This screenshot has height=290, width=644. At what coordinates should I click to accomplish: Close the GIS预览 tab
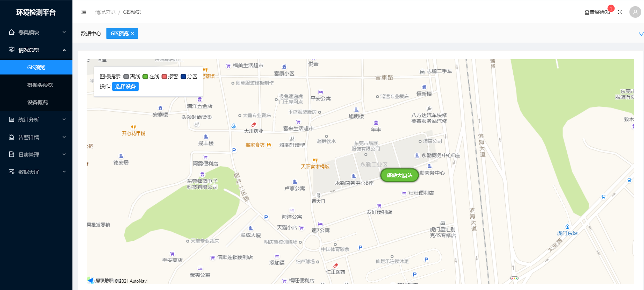pos(132,34)
